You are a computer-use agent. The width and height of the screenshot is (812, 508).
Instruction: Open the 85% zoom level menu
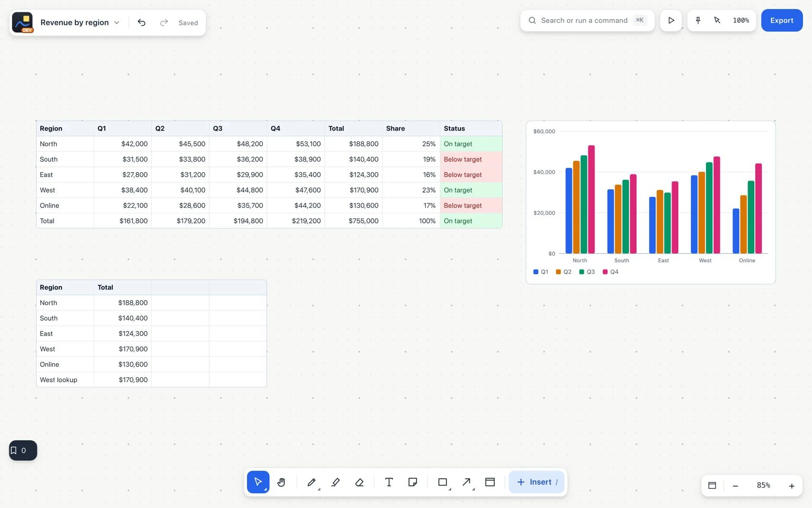tap(763, 486)
